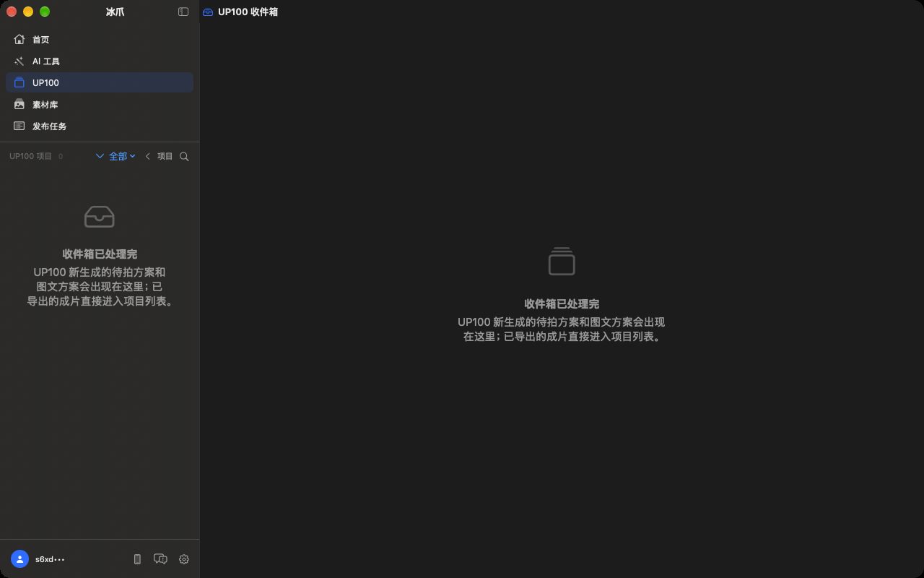Click the 收件箱已处理完 heading in main pane
924x578 pixels.
[x=562, y=304]
